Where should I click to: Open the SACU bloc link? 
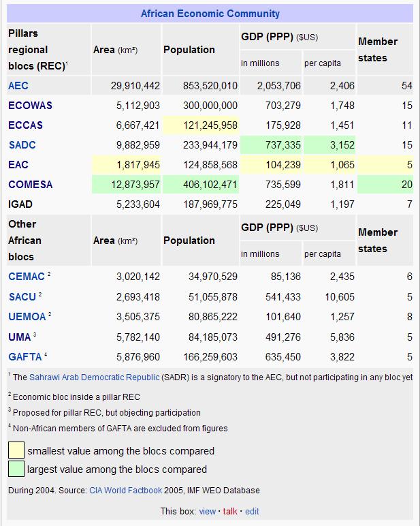coord(22,297)
